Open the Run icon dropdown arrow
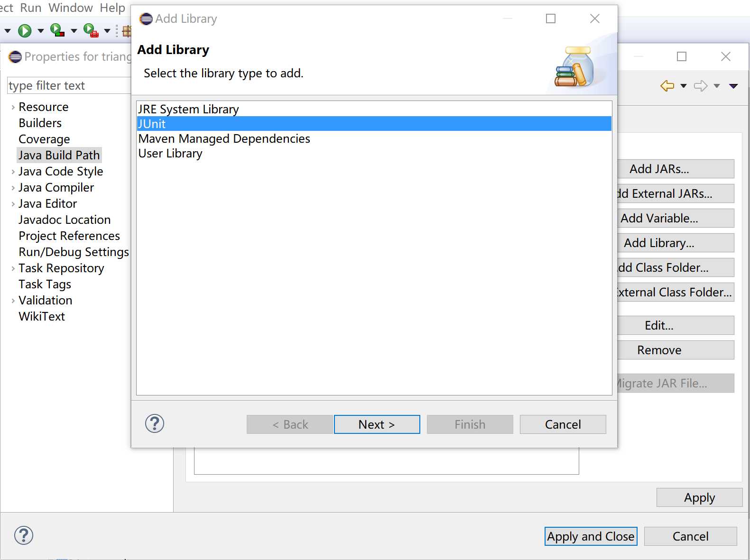The image size is (750, 560). tap(40, 31)
